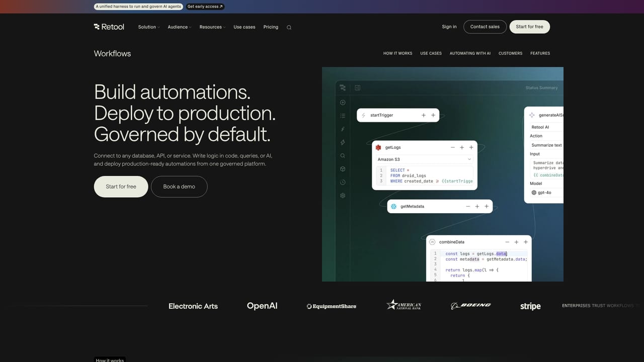Click the search icon in editor sidebar

(x=343, y=156)
